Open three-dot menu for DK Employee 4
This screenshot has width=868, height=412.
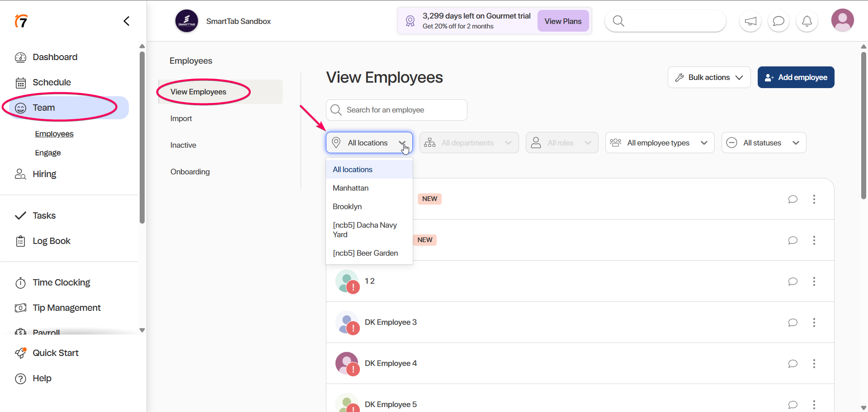(814, 364)
